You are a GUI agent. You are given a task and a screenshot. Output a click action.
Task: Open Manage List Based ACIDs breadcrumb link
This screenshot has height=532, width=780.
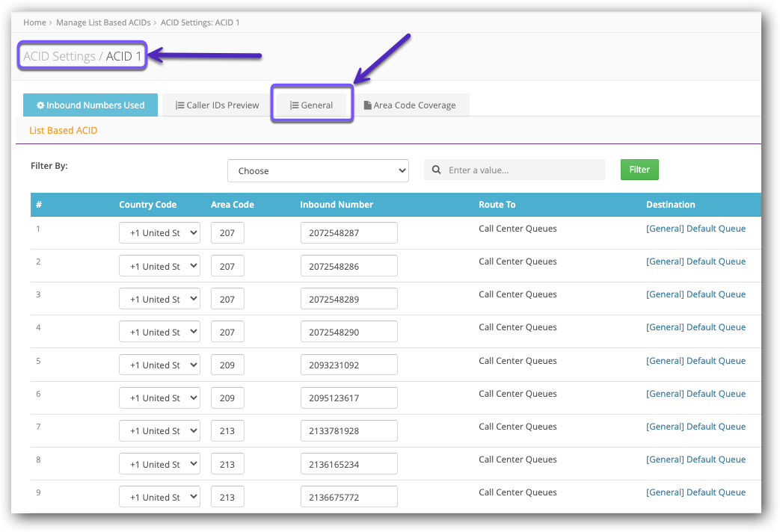point(103,22)
